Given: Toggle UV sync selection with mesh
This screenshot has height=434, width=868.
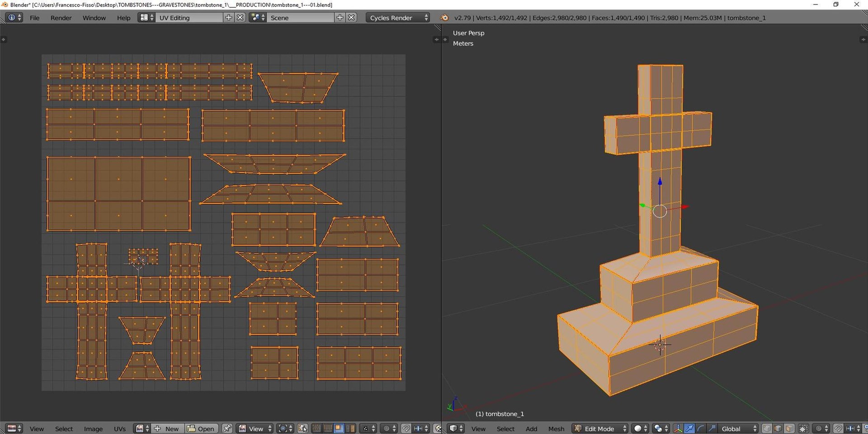Looking at the screenshot, I should (x=302, y=428).
